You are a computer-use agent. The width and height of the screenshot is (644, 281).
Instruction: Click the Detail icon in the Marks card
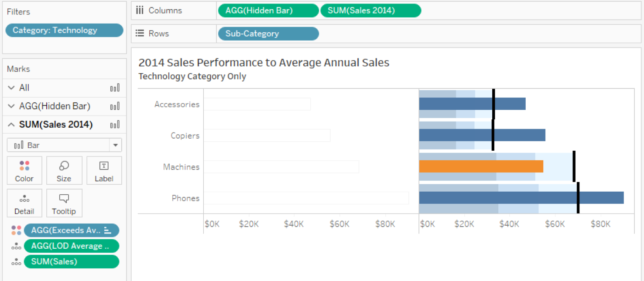[x=24, y=203]
